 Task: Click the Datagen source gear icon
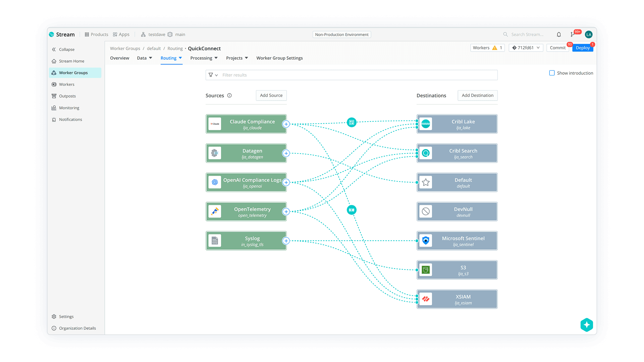(x=215, y=154)
